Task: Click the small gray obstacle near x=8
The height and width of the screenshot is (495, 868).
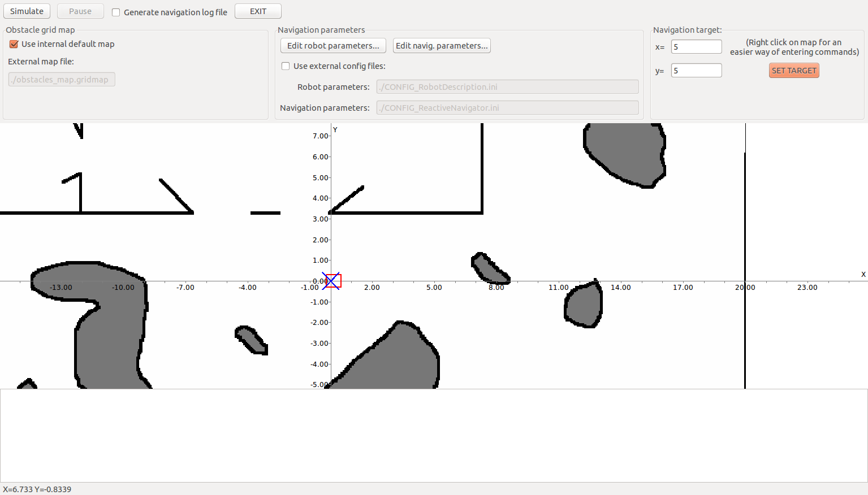Action: pyautogui.click(x=488, y=267)
